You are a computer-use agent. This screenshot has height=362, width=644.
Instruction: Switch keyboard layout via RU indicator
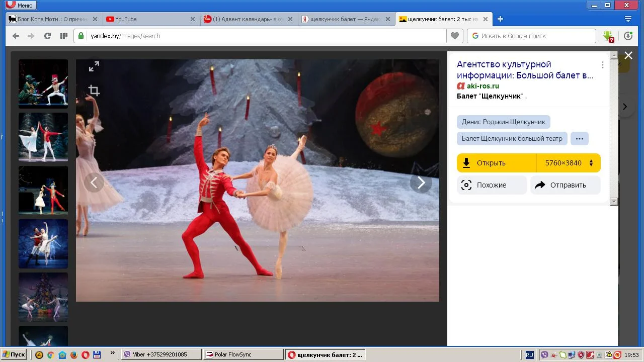pyautogui.click(x=529, y=354)
